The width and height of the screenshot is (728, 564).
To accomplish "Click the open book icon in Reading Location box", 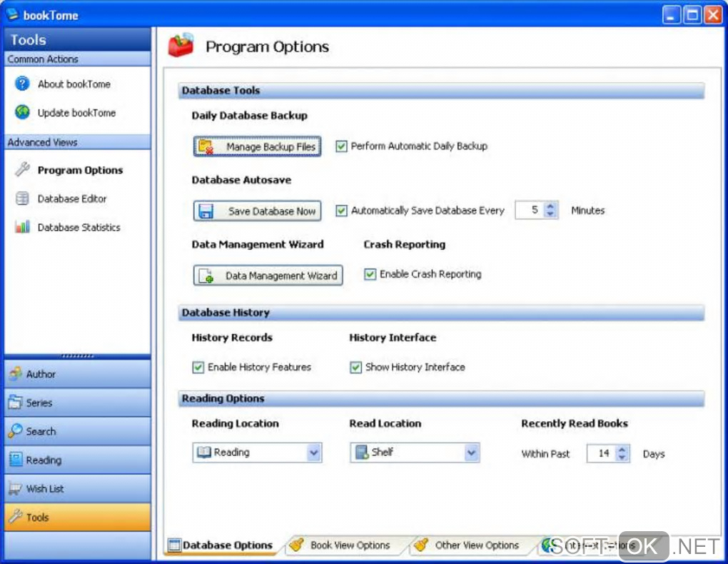I will (x=203, y=452).
